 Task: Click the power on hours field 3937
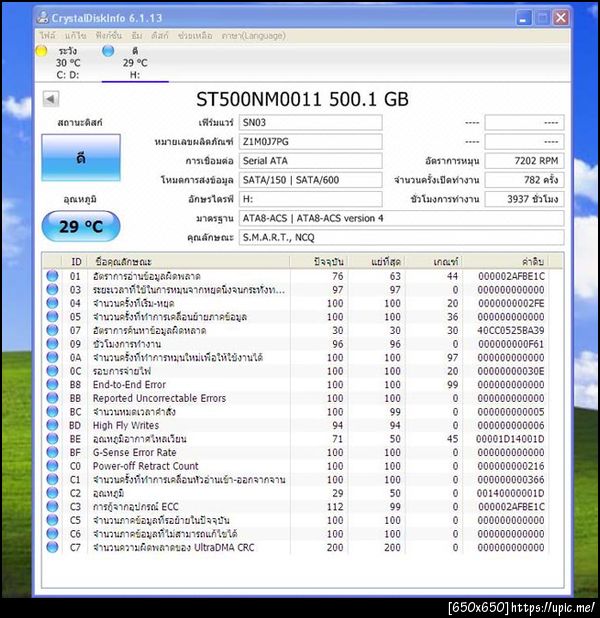coord(524,199)
